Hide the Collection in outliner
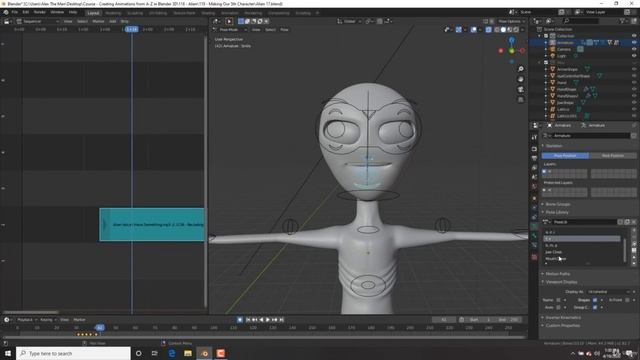 (634, 36)
